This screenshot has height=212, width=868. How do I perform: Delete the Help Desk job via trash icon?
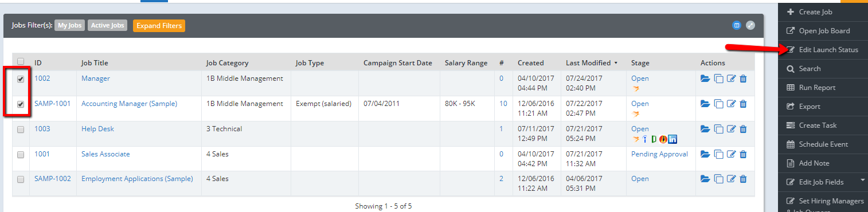pos(743,129)
